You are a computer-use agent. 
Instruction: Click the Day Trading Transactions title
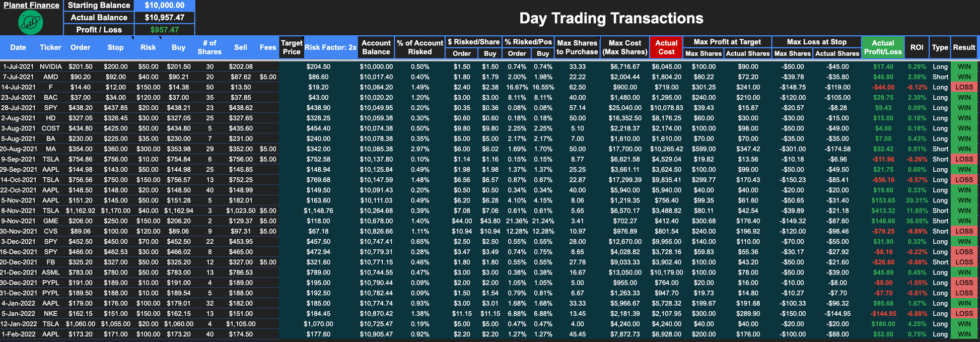(611, 18)
